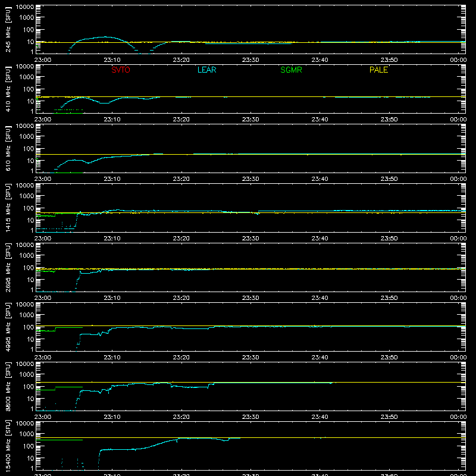
Task: Select the '245 MHz [SFU]' axis title
Action: (x=8, y=29)
